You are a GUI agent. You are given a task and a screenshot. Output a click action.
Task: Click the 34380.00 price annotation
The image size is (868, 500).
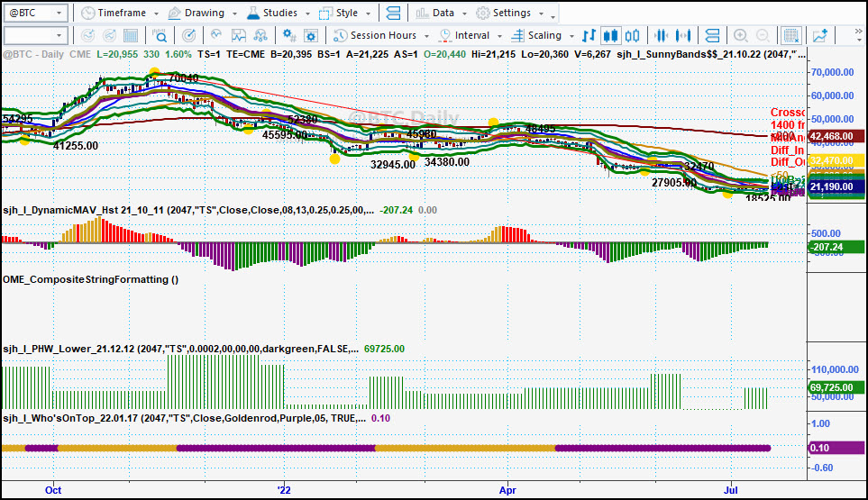(x=447, y=162)
